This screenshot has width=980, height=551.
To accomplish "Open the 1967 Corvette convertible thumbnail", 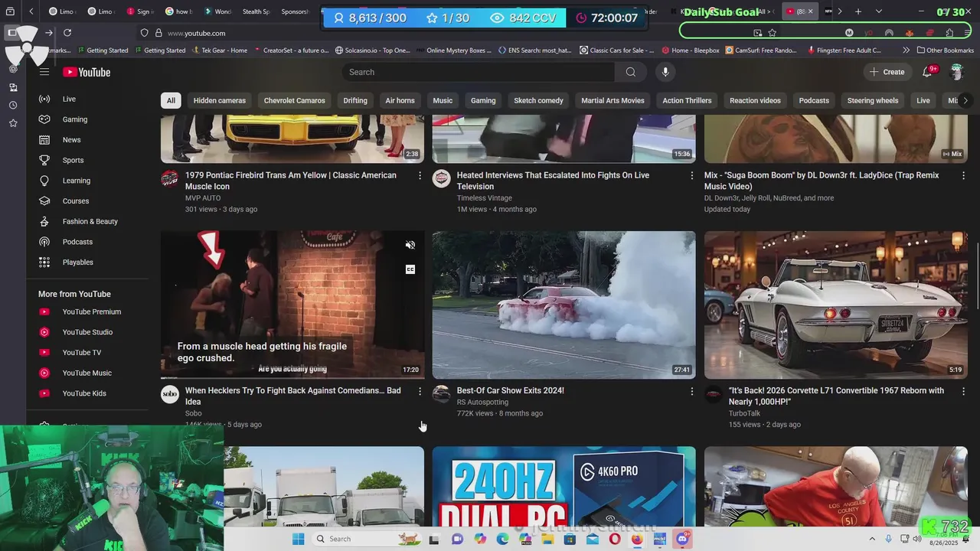I will point(836,305).
